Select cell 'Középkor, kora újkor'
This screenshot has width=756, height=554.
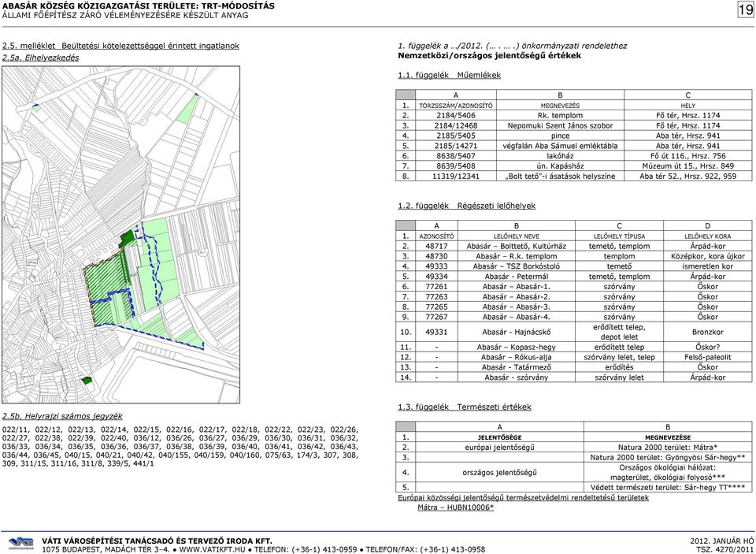[708, 256]
